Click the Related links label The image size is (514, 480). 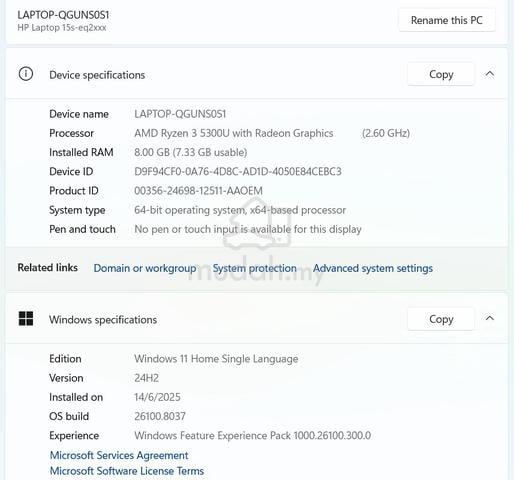pyautogui.click(x=48, y=268)
